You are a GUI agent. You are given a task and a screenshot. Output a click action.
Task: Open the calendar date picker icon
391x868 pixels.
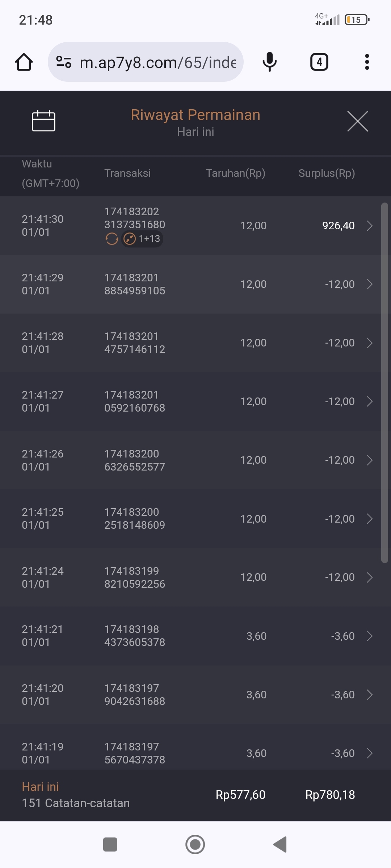(43, 121)
